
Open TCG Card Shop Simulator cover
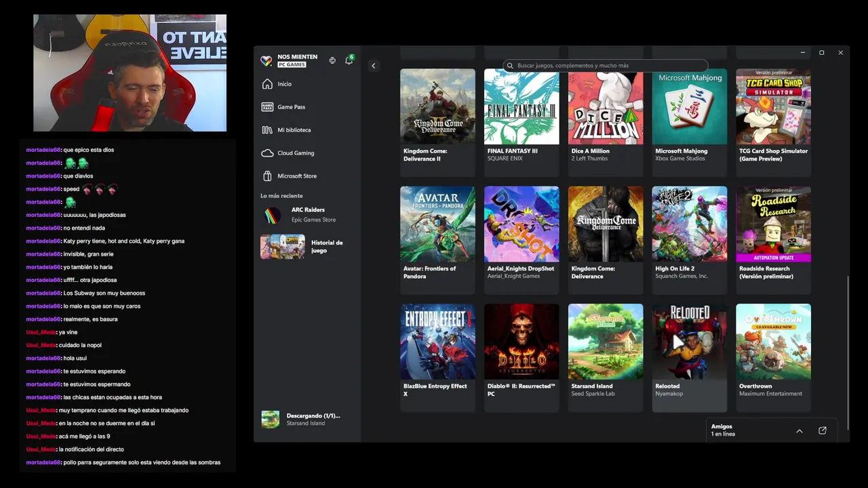(x=774, y=106)
